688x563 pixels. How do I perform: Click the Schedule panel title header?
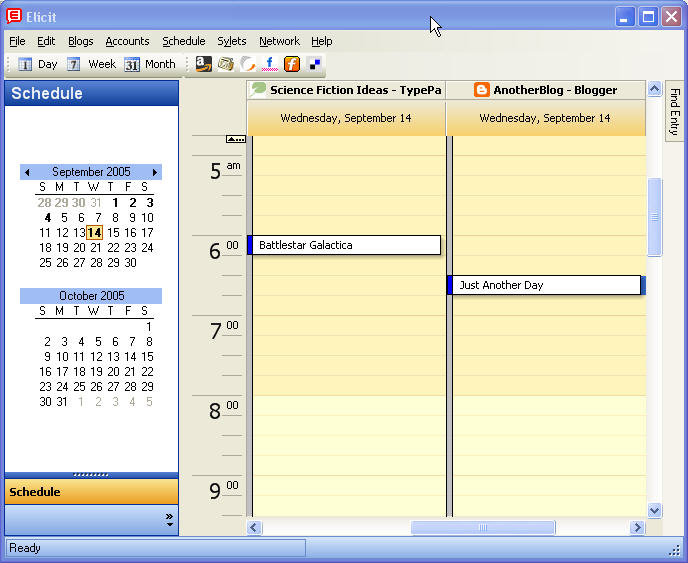(91, 93)
